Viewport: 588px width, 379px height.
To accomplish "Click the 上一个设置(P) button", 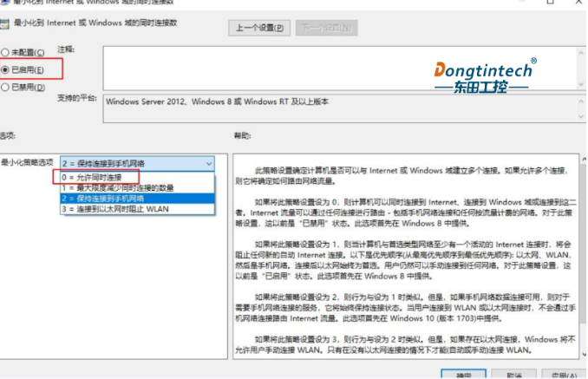I will [259, 28].
